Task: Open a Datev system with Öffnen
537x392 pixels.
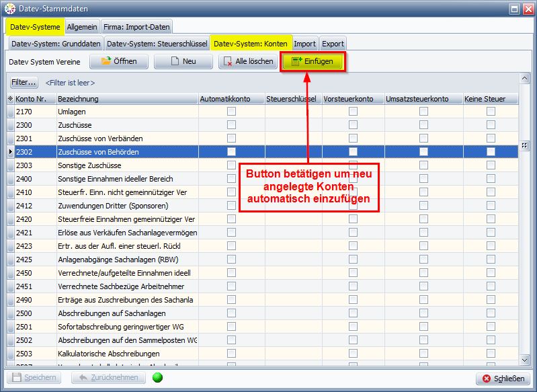Action: coord(119,61)
